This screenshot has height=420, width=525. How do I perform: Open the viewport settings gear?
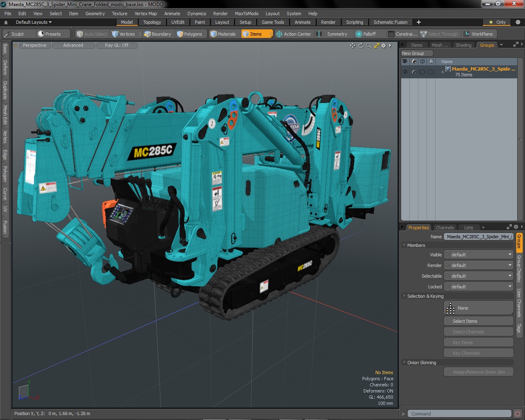point(383,46)
